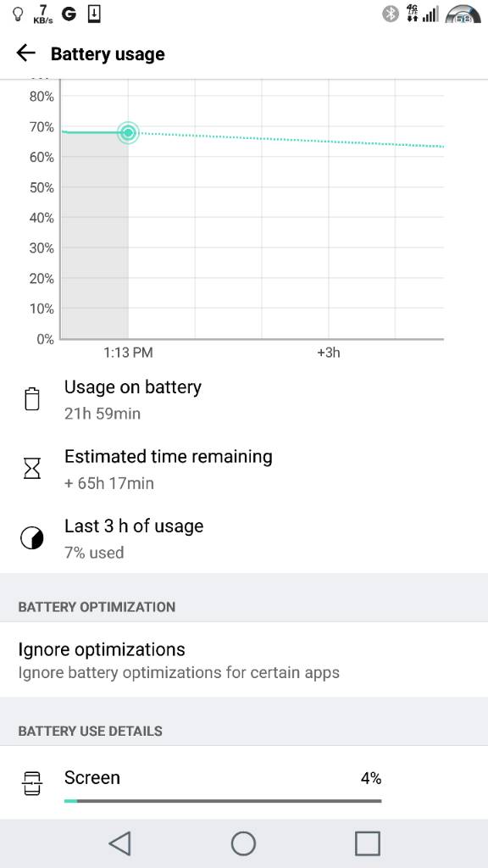Tap the Google G notification icon
This screenshot has height=868, width=488.
pos(69,14)
